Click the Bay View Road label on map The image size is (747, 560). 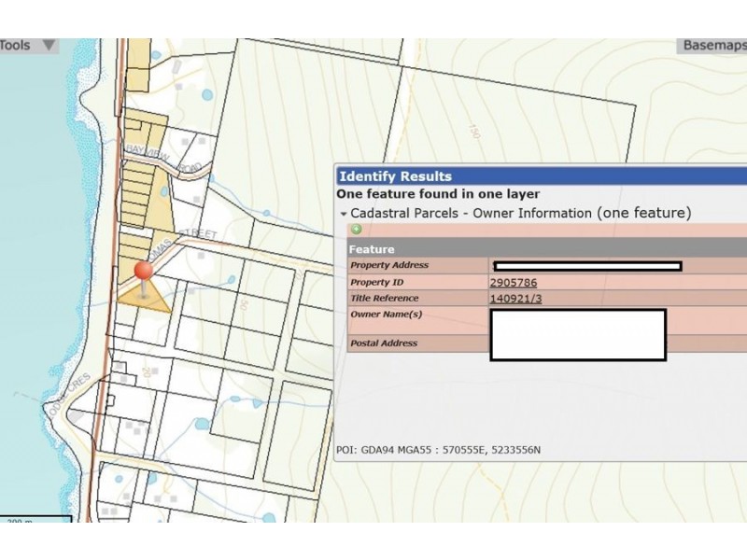tap(163, 160)
